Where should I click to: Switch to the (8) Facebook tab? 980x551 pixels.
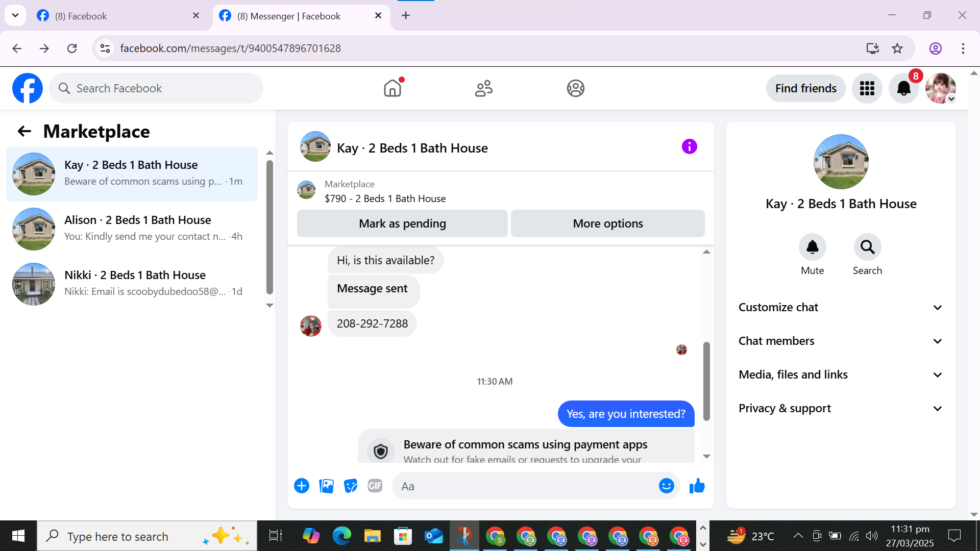click(x=119, y=16)
